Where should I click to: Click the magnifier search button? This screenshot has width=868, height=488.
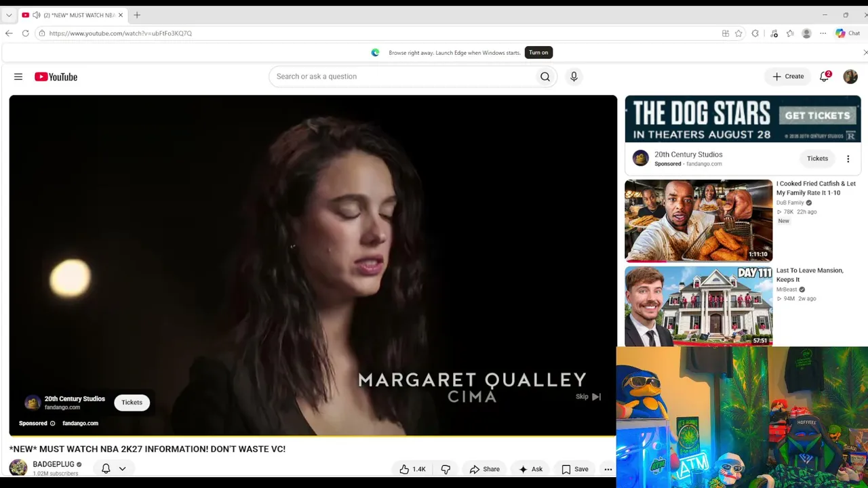click(545, 77)
